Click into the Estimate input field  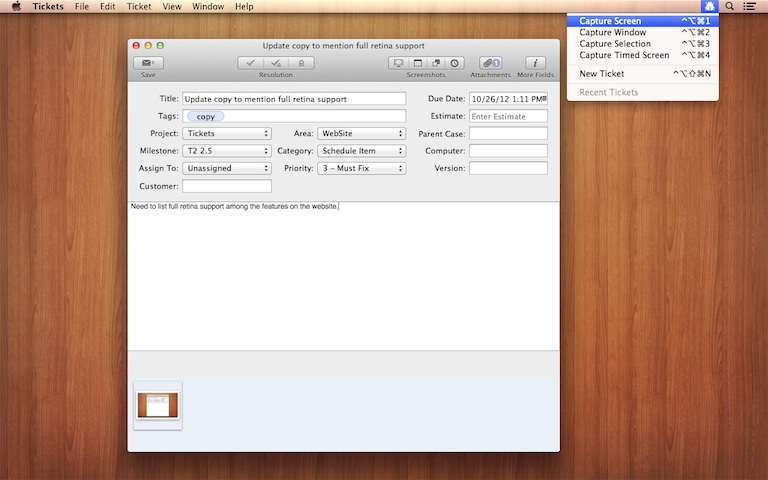[x=508, y=116]
